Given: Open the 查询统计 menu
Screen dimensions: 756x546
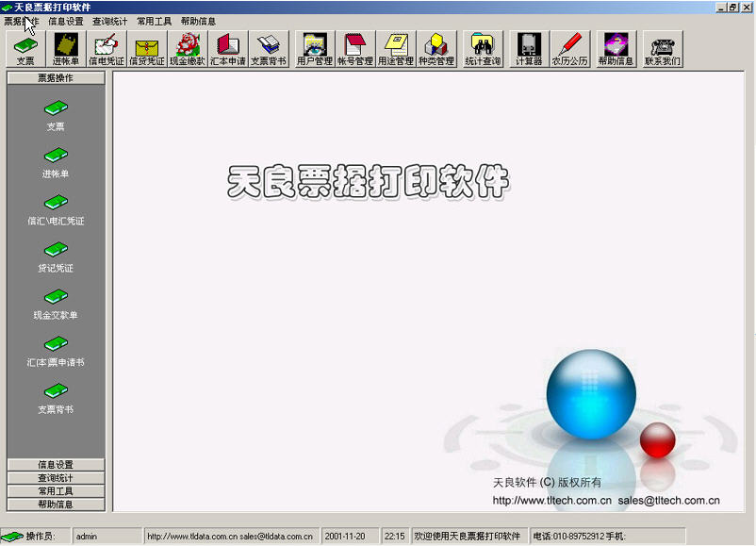Looking at the screenshot, I should (x=110, y=22).
